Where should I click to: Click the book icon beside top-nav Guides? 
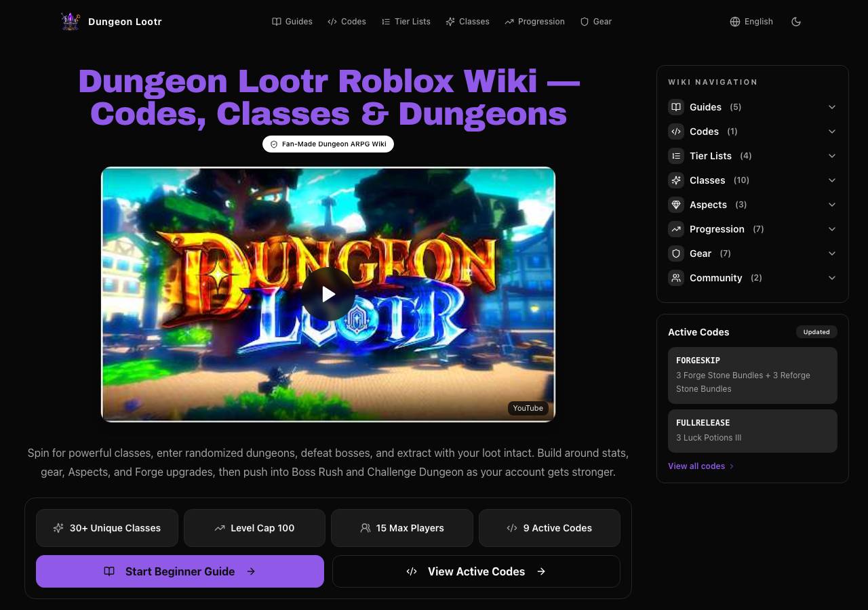tap(277, 22)
